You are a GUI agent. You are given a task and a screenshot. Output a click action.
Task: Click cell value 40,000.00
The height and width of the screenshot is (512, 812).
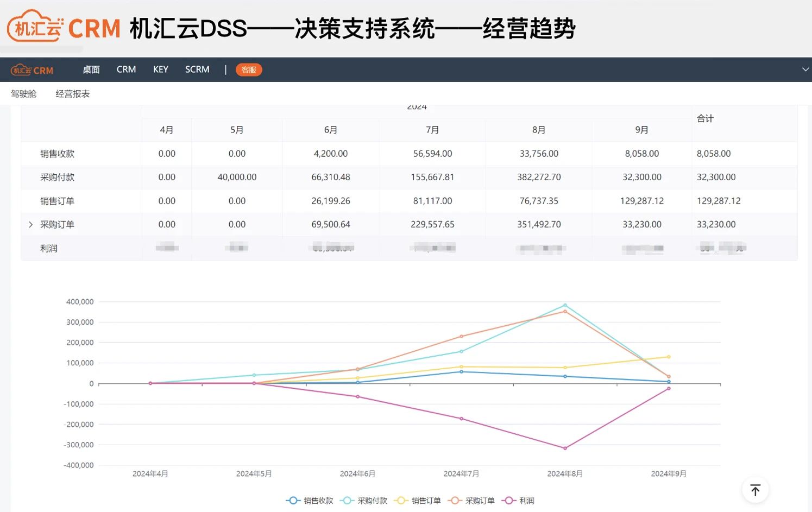237,177
